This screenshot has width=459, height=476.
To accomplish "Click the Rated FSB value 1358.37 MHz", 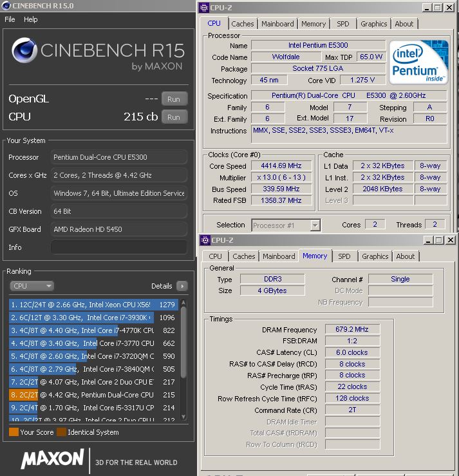I will 281,200.
